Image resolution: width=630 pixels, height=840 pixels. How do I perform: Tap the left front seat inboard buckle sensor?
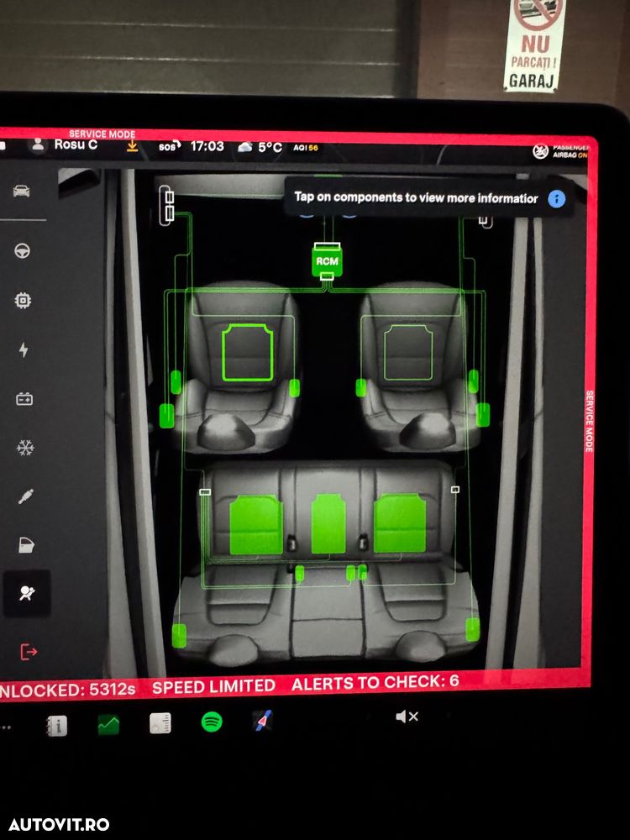(x=294, y=387)
